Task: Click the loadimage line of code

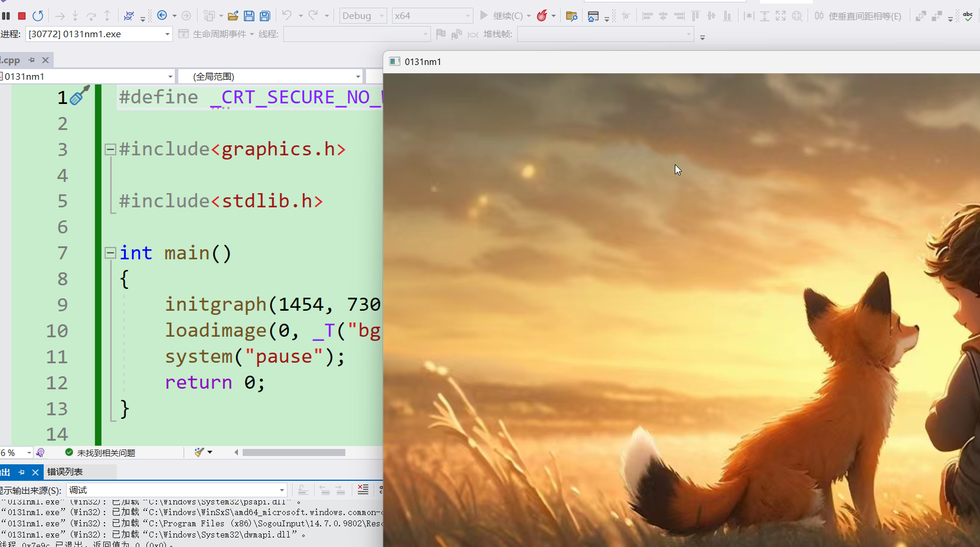Action: [x=273, y=331]
